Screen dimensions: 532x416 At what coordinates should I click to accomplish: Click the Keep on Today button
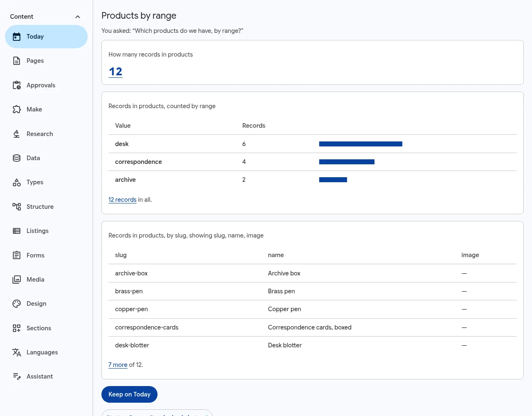coord(129,394)
